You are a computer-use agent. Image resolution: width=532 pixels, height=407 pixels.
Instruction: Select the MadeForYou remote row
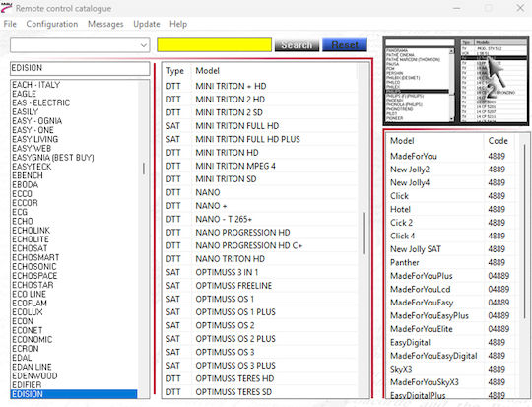(x=451, y=156)
